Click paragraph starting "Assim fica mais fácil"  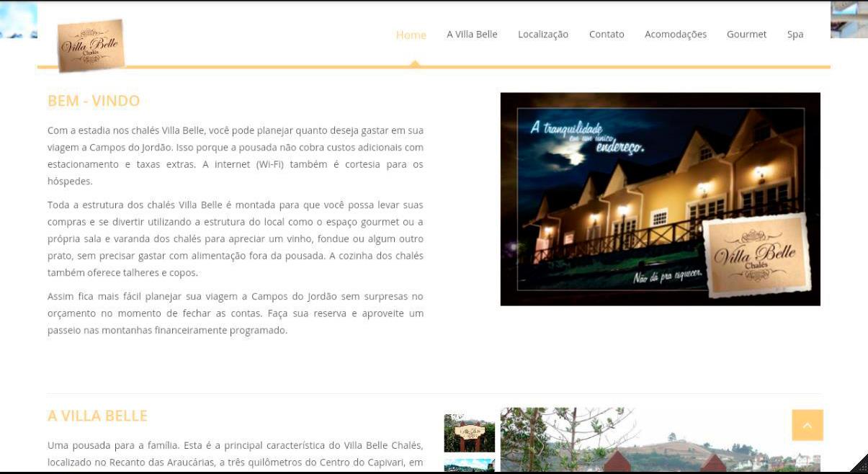point(236,313)
